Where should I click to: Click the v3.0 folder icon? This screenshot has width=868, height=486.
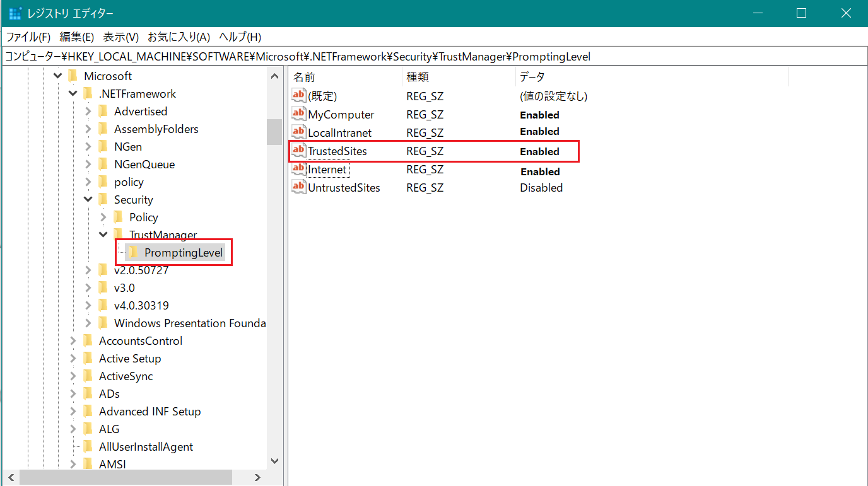[103, 287]
